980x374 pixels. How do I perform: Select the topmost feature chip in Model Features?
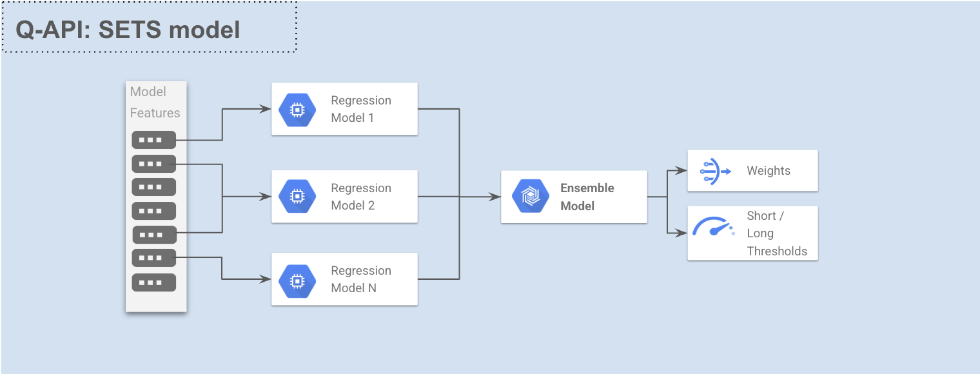(153, 140)
